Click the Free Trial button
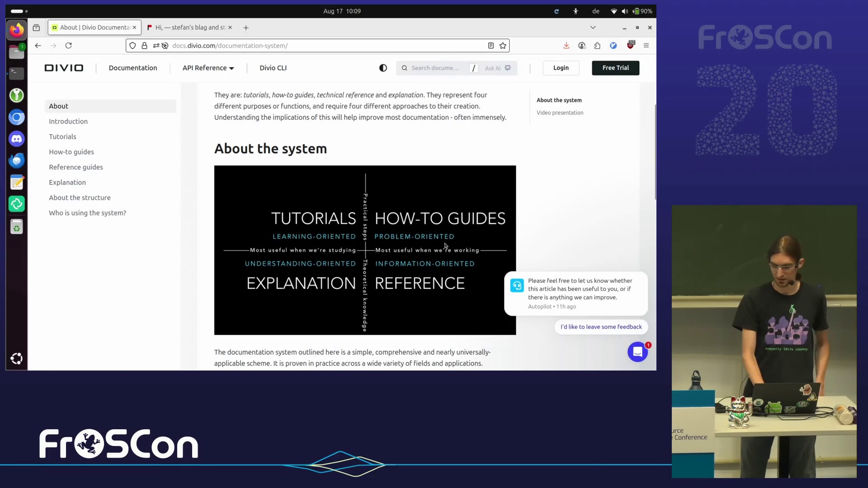The height and width of the screenshot is (488, 868). 615,68
